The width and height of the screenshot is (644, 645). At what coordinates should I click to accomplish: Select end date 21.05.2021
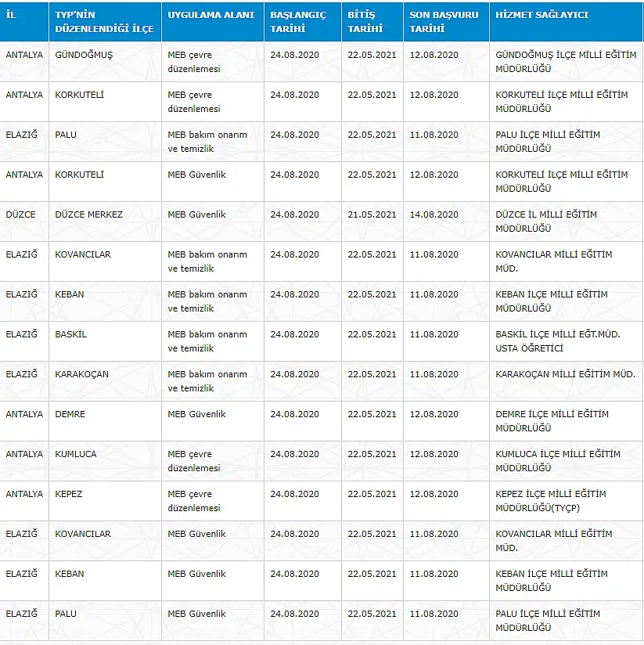[x=372, y=222]
